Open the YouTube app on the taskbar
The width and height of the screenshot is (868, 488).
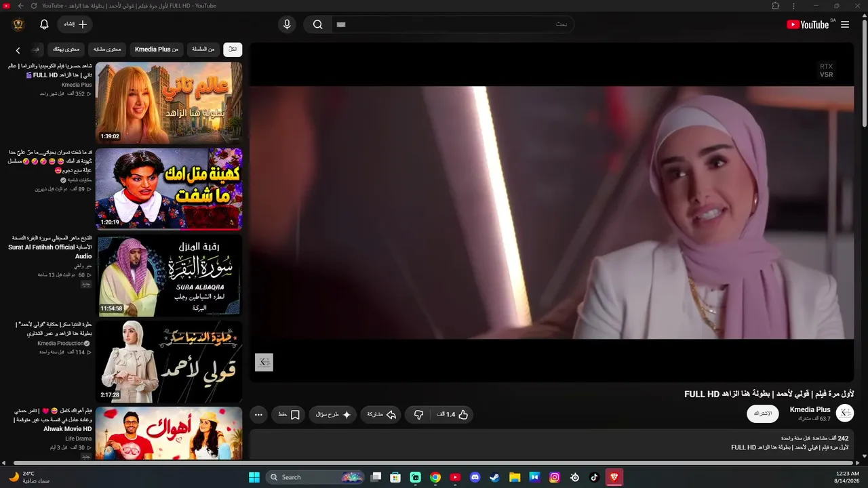point(455,477)
